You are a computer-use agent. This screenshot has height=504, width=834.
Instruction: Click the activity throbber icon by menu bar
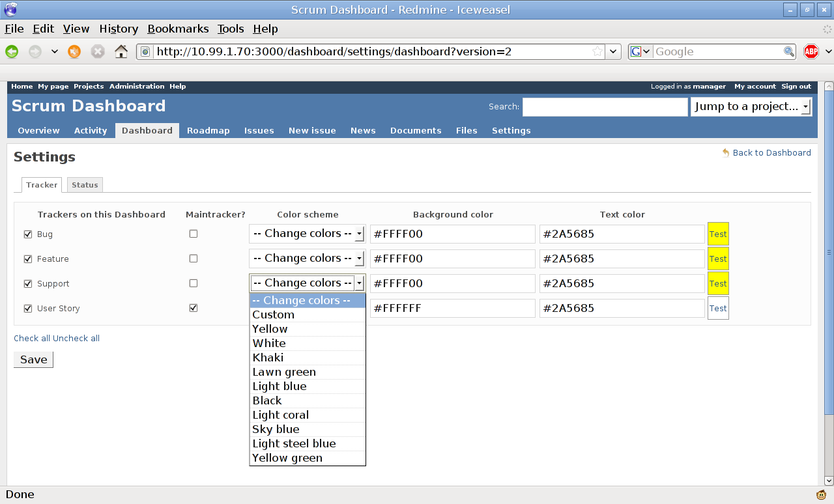827,29
